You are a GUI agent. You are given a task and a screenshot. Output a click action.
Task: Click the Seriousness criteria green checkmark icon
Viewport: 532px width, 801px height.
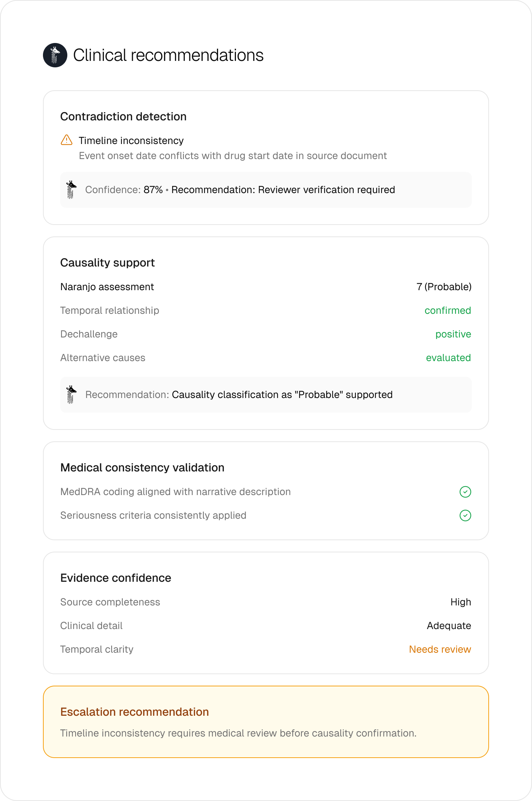click(465, 515)
